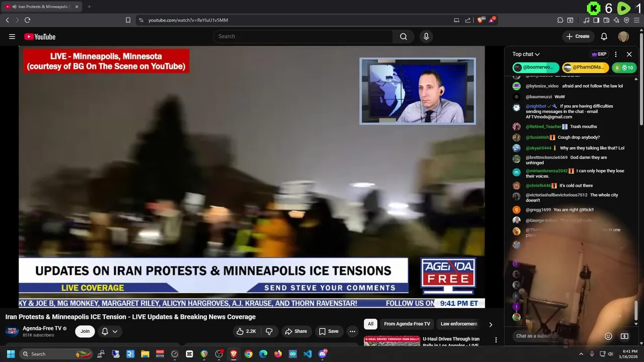The height and width of the screenshot is (362, 644).
Task: Close the live chat panel
Action: pos(629,54)
